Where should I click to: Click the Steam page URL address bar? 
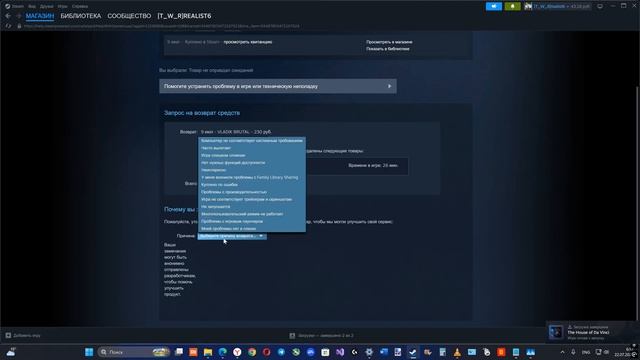click(x=161, y=26)
